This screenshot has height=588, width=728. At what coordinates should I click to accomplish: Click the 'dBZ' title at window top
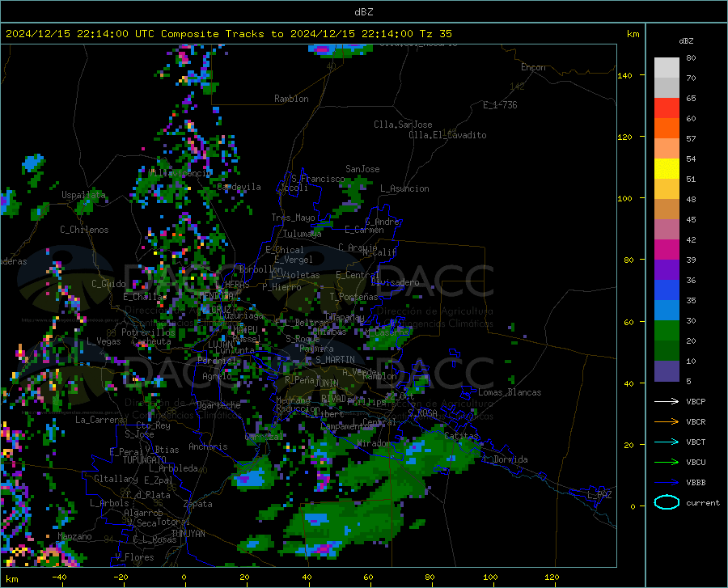[x=363, y=12]
